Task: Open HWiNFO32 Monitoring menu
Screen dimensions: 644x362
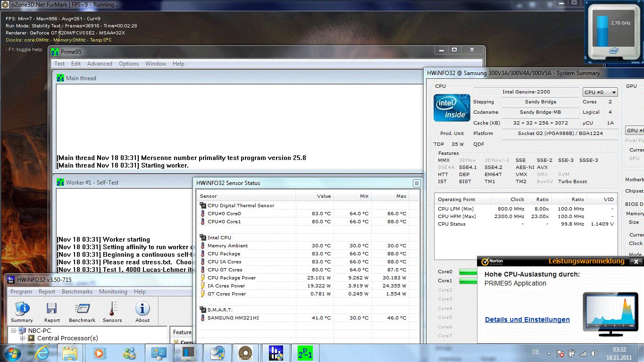Action: click(x=113, y=292)
